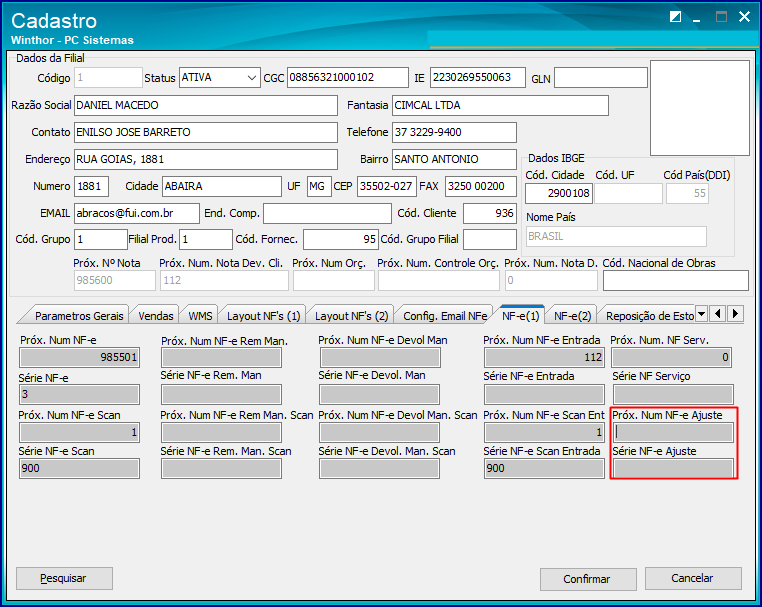
Task: Click the Cód. Grupo field
Action: pyautogui.click(x=101, y=240)
